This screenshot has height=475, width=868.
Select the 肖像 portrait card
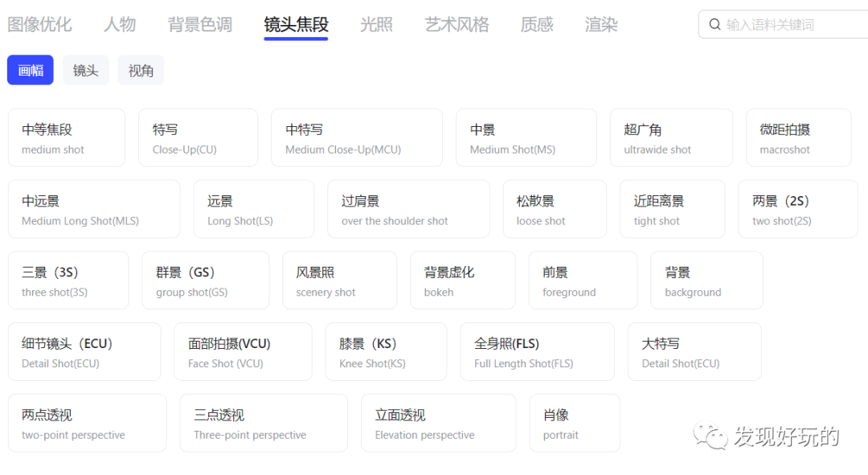pyautogui.click(x=575, y=423)
